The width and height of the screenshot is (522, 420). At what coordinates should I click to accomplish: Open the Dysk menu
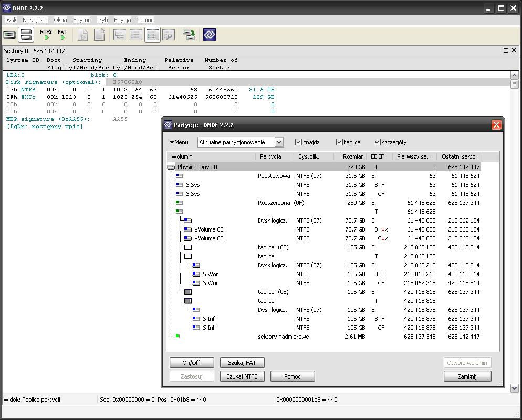point(11,20)
